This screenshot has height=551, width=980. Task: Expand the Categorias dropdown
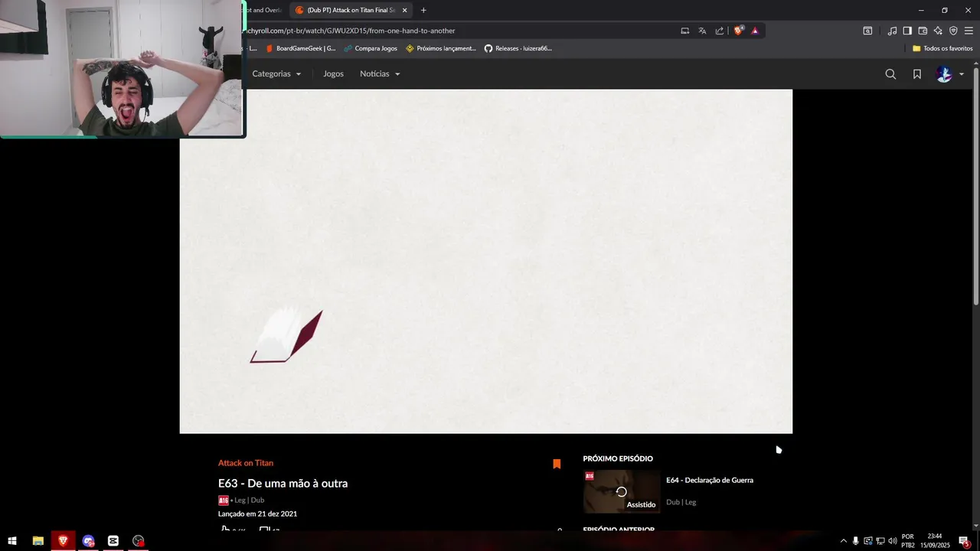point(276,74)
